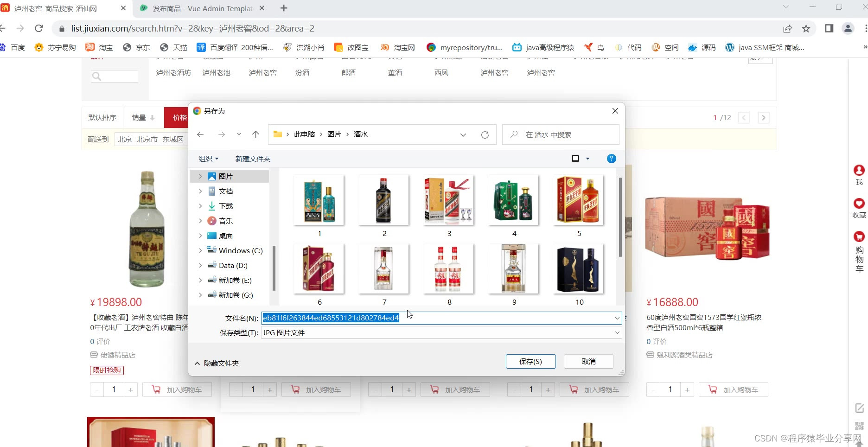Open the 保存类型 dropdown
The height and width of the screenshot is (447, 868).
coord(617,332)
